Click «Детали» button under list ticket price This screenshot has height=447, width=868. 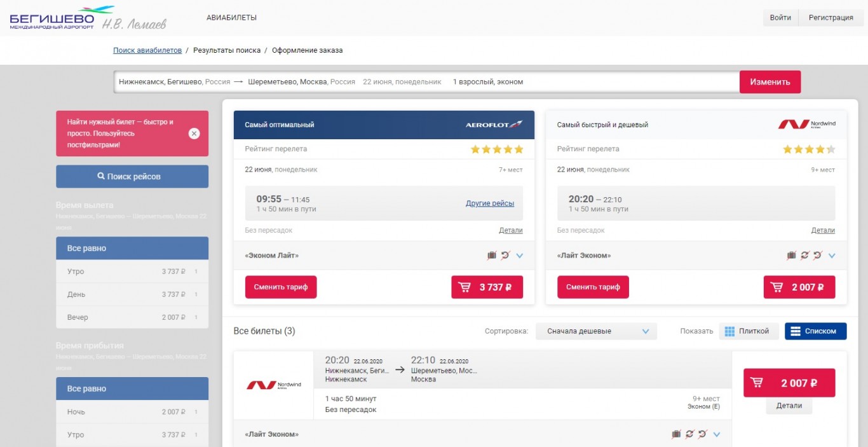(789, 406)
